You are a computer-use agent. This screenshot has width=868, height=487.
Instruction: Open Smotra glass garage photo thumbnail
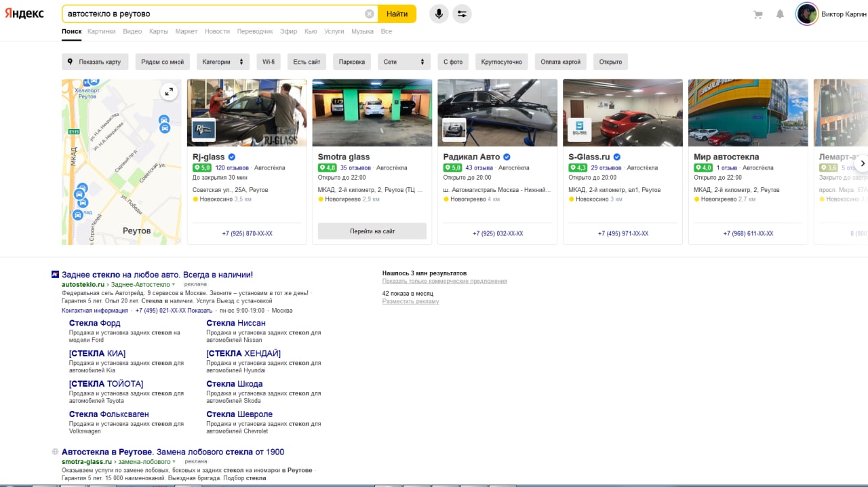tap(372, 113)
